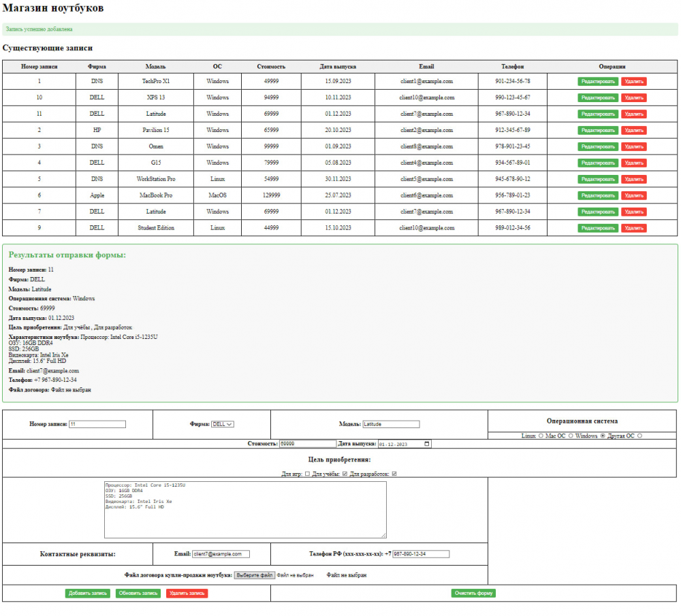Image resolution: width=681 pixels, height=616 pixels.
Task: Edit the HP Pavilion 15 record
Action: [x=598, y=130]
